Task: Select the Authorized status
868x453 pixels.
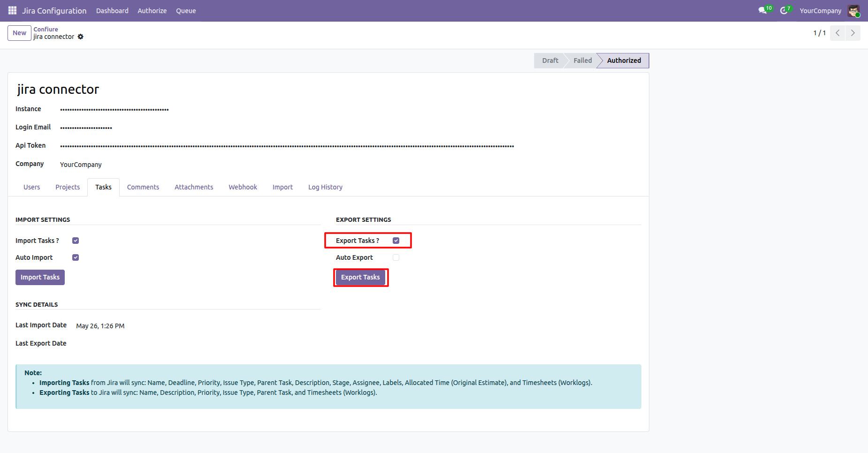Action: point(624,60)
